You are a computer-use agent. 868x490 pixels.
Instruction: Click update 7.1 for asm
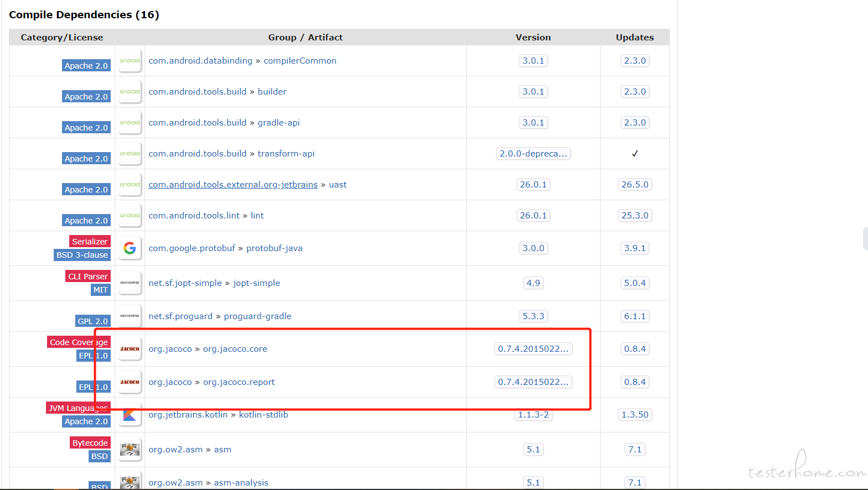(x=635, y=450)
